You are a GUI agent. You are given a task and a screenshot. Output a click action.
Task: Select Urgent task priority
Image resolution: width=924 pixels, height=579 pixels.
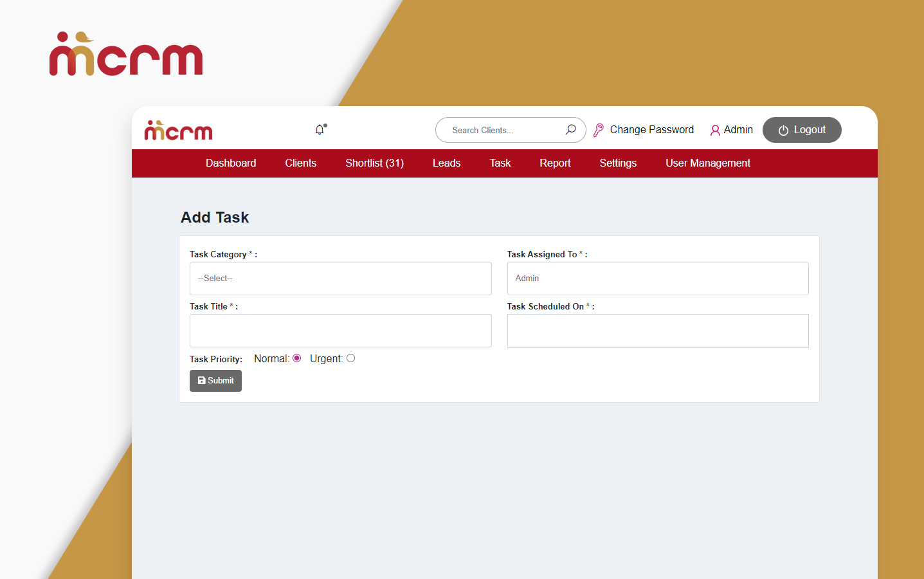tap(350, 358)
